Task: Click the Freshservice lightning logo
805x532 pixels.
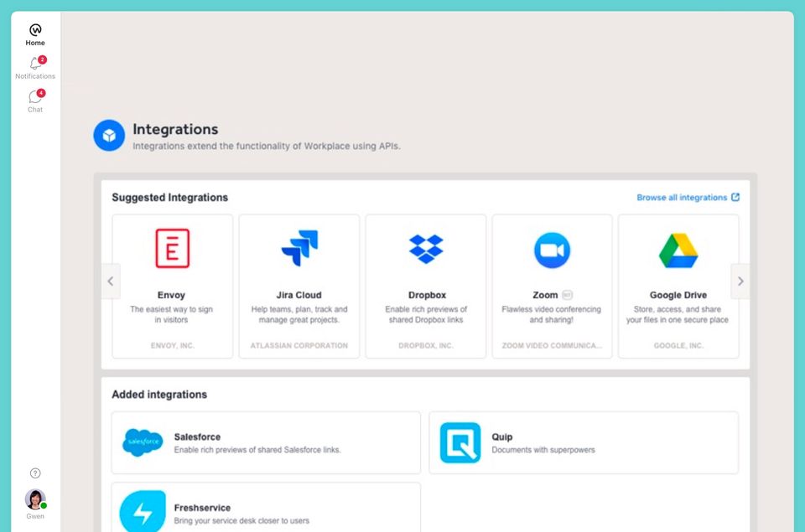Action: tap(143, 512)
